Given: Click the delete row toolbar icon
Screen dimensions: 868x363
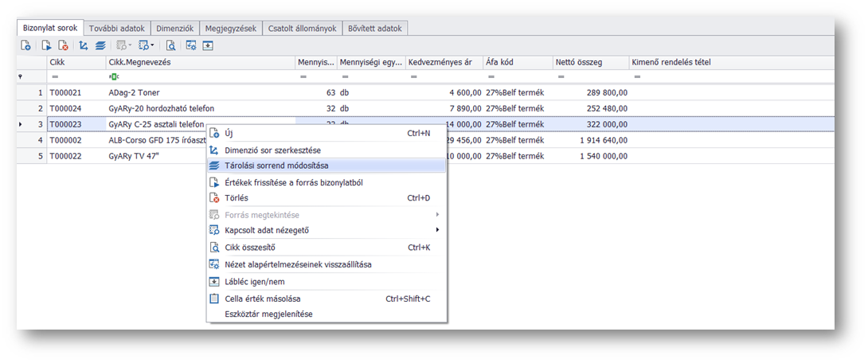Looking at the screenshot, I should tap(62, 46).
